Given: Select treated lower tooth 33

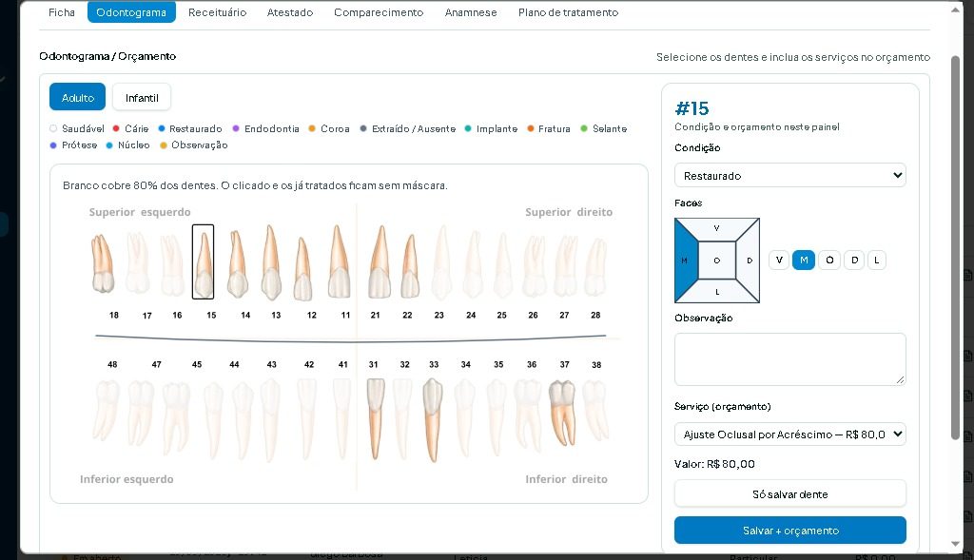Looking at the screenshot, I should coord(433,420).
